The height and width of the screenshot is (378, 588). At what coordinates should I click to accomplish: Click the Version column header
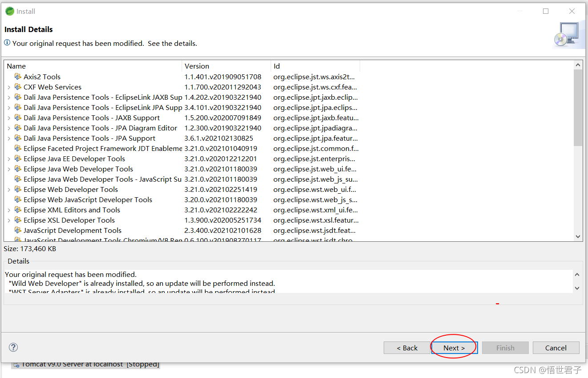(227, 66)
